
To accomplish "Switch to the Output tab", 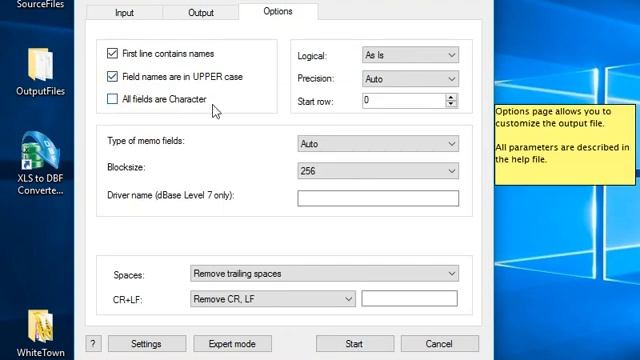I will coord(201,13).
